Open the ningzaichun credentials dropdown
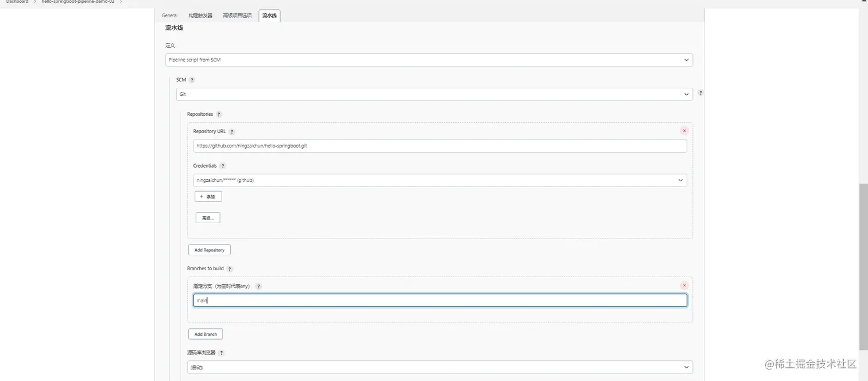 (440, 180)
